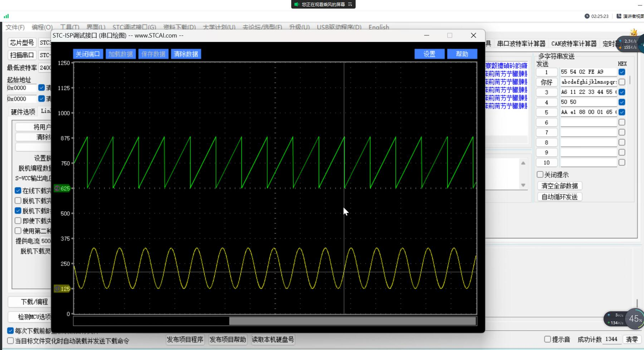Open 帮助 in serial plot window
644x350 pixels.
coord(462,54)
